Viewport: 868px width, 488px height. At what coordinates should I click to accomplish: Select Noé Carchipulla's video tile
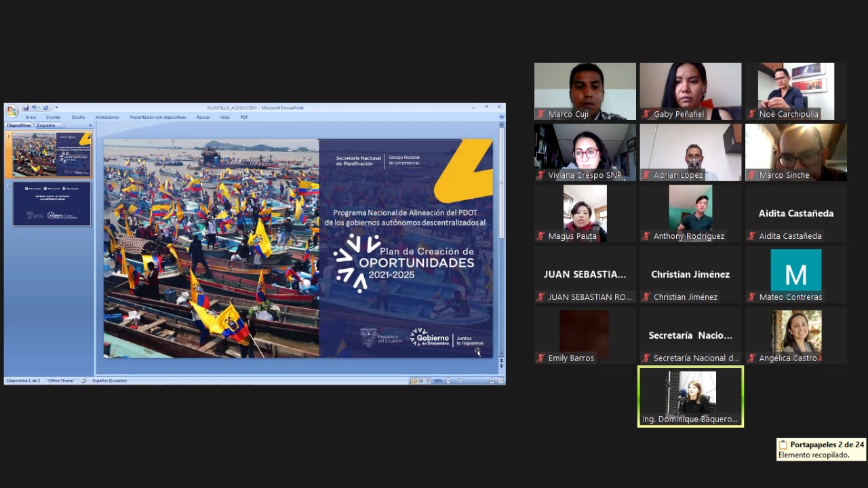(x=796, y=92)
